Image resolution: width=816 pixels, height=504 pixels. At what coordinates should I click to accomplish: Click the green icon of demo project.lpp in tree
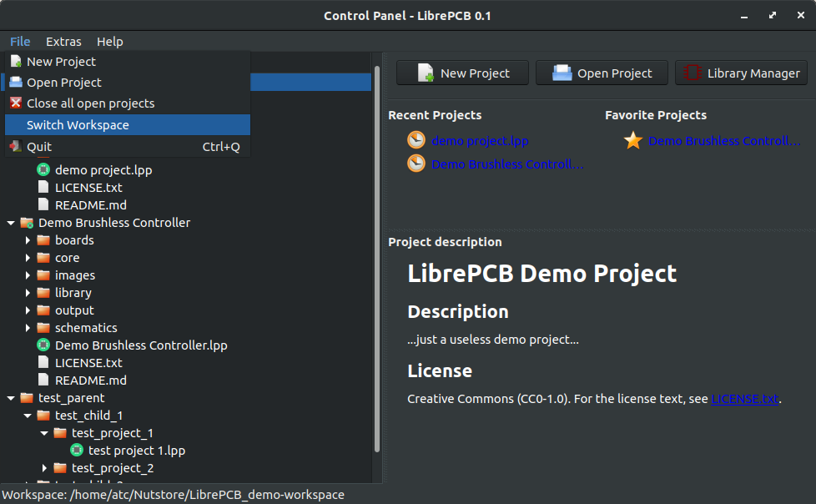[43, 169]
